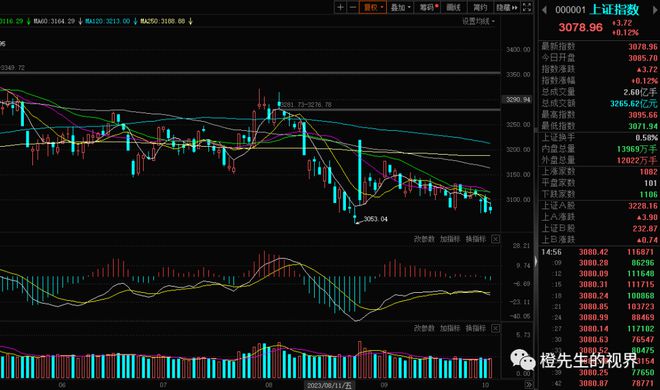Open the 设置均线 moving average settings
This screenshot has height=390, width=660.
[478, 21]
